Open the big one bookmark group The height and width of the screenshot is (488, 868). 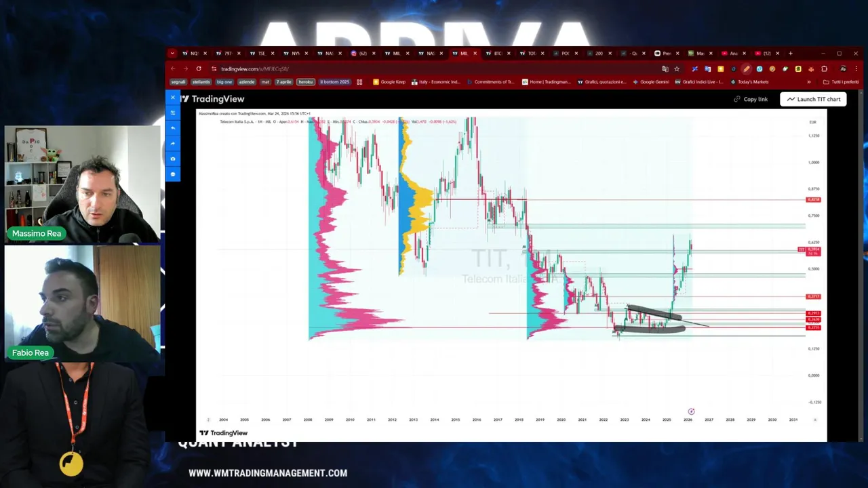tap(224, 82)
